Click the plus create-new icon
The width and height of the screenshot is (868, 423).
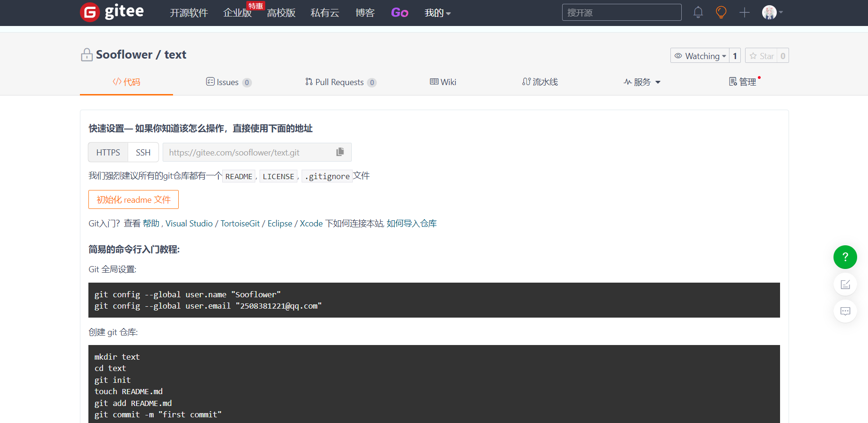click(745, 12)
